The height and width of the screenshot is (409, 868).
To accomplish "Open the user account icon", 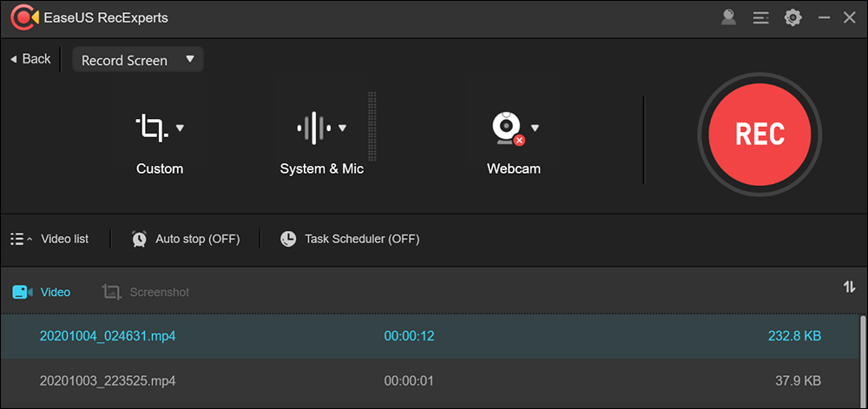I will pos(728,17).
